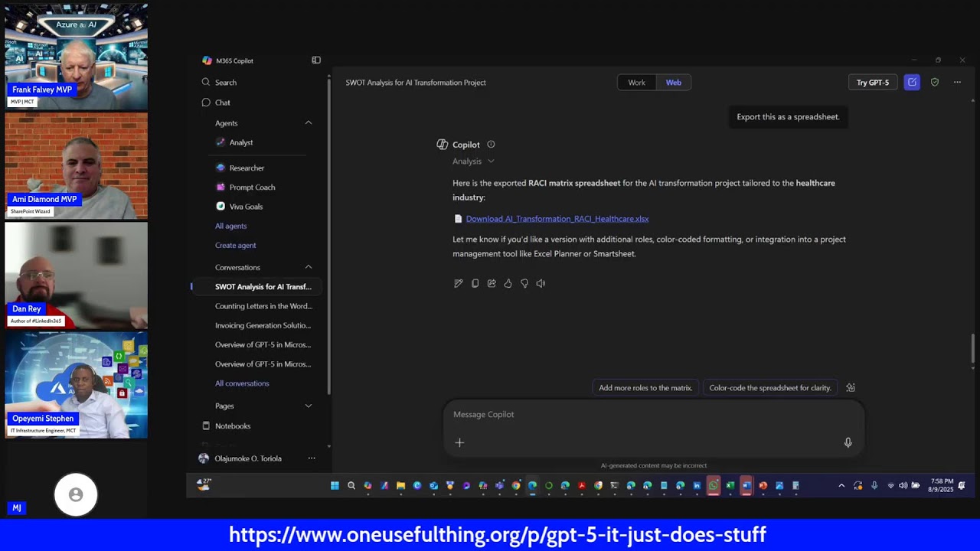Viewport: 980px width, 551px height.
Task: Download AI_Transformation_RACI_Healthcare.xlsx file
Action: click(x=557, y=219)
